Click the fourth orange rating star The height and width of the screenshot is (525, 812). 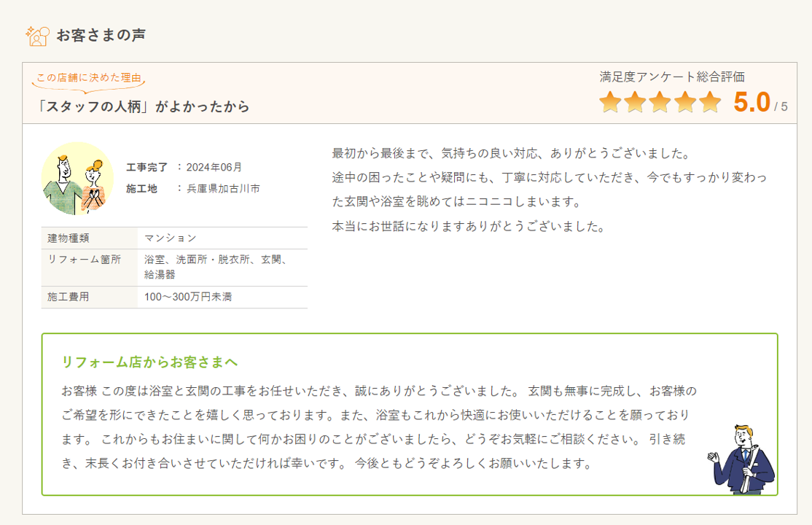coord(684,103)
